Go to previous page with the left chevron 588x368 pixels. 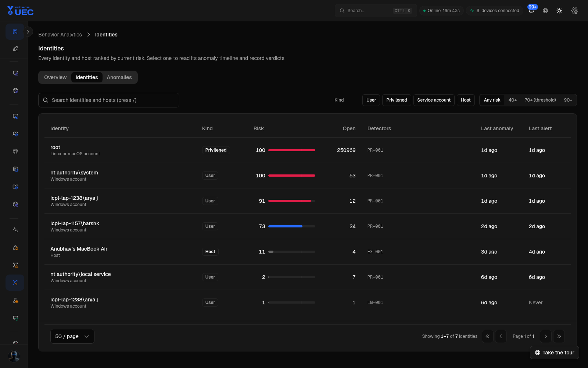(501, 336)
